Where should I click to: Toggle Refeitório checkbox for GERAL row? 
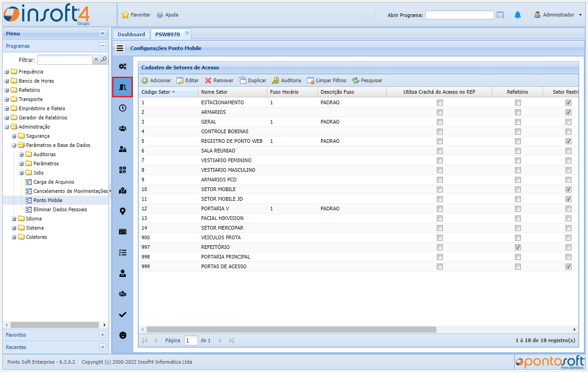(x=518, y=122)
